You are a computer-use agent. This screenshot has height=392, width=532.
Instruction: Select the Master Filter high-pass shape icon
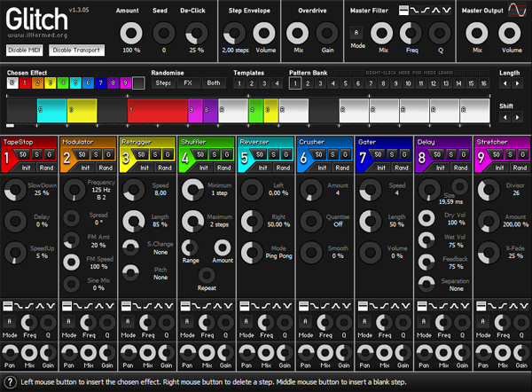(x=426, y=11)
